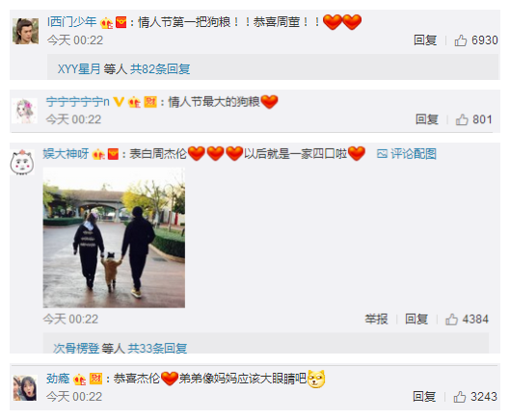Open 劲瘾 profile avatar
This screenshot has width=510, height=420.
point(25,387)
